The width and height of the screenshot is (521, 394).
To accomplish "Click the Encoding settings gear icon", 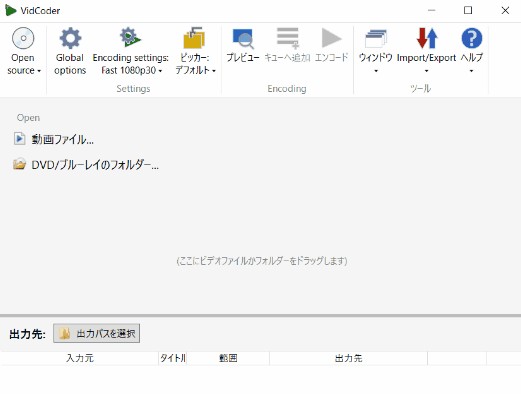I will 130,37.
